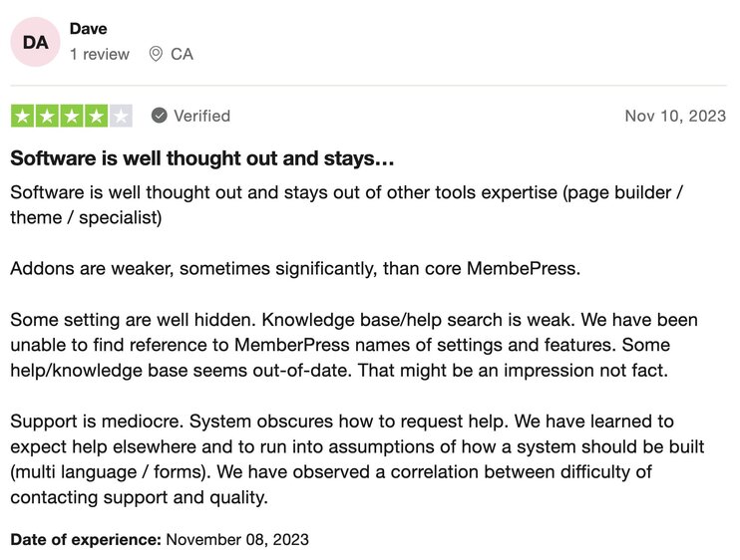This screenshot has width=740, height=560.
Task: Click the paragraph about page builder expertise
Action: pyautogui.click(x=345, y=202)
